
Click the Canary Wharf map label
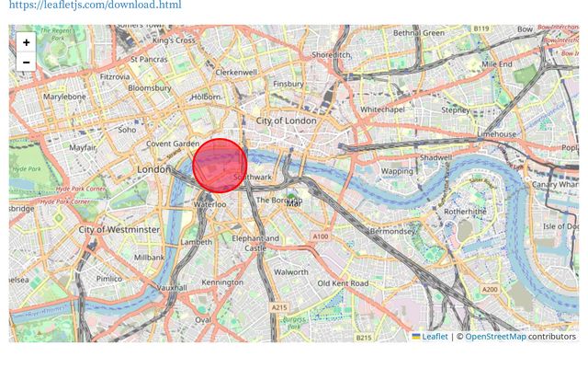click(555, 184)
